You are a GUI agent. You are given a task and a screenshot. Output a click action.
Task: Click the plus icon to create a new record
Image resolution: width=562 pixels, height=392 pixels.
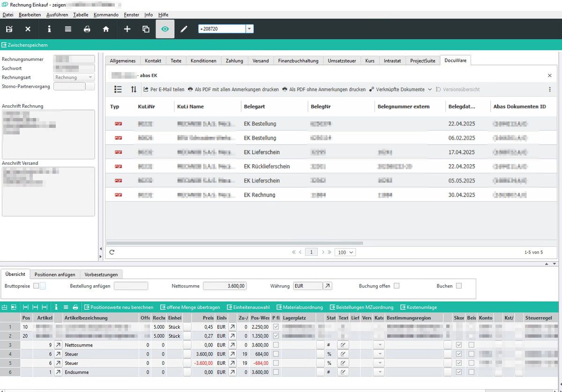tap(127, 29)
